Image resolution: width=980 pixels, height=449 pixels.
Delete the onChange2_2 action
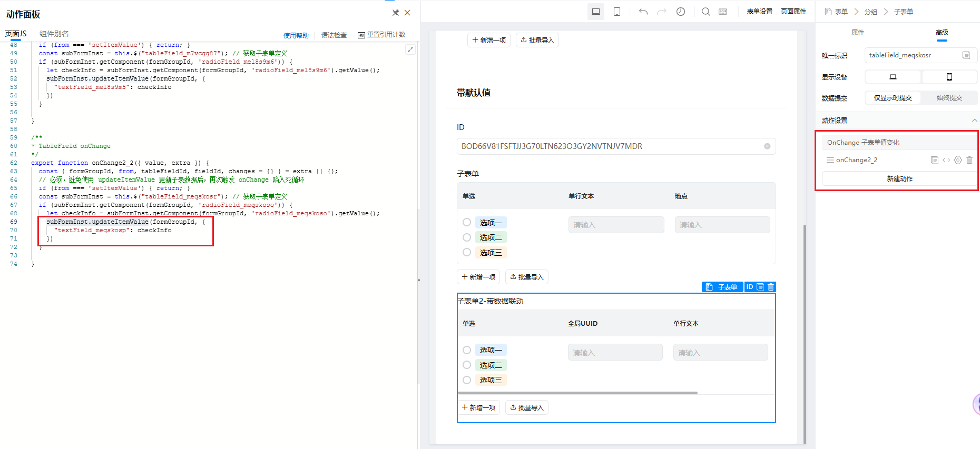coord(969,160)
